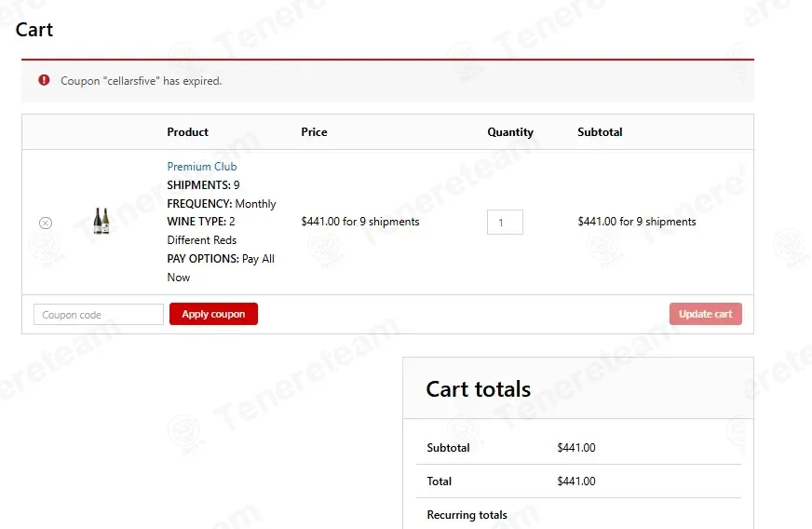
Task: Select the Quantity column header
Action: coord(510,132)
